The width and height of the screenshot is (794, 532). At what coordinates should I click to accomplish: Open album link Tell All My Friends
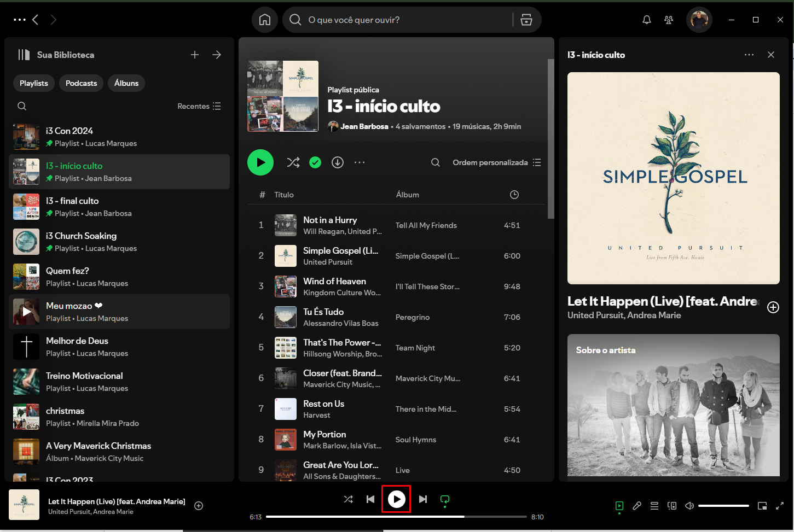pos(426,225)
